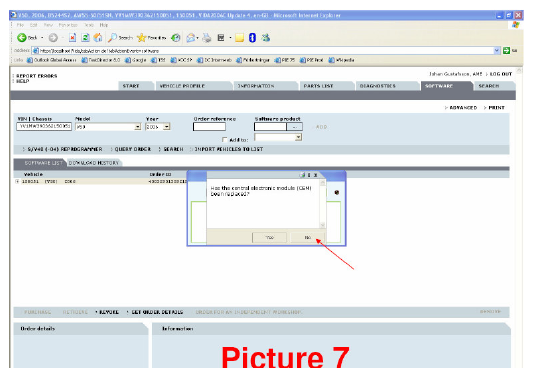Open the File menu

(x=20, y=25)
